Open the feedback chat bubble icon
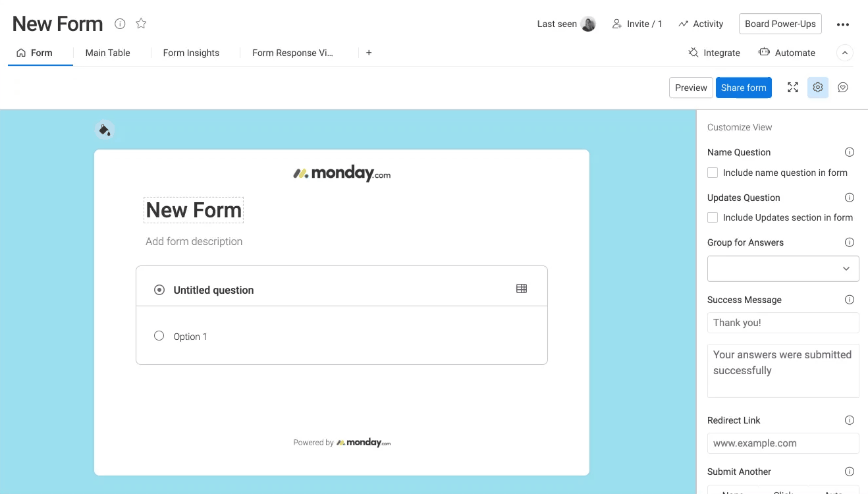868x494 pixels. [843, 88]
